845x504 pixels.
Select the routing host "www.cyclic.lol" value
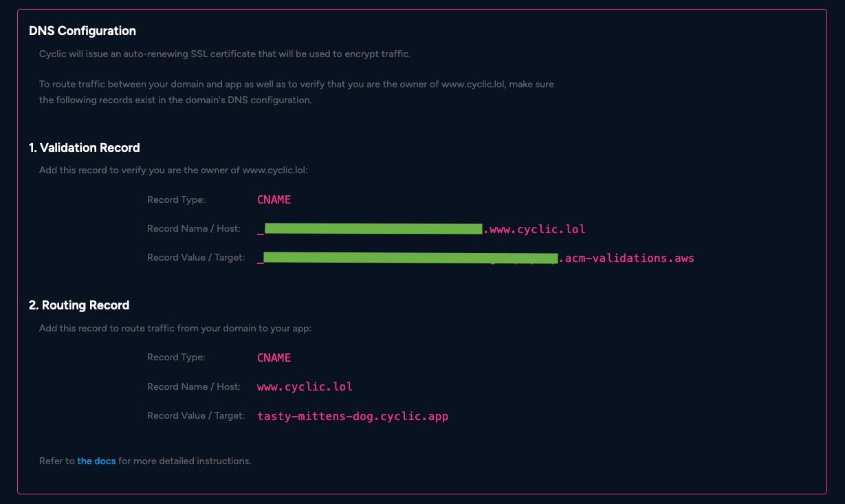(305, 386)
